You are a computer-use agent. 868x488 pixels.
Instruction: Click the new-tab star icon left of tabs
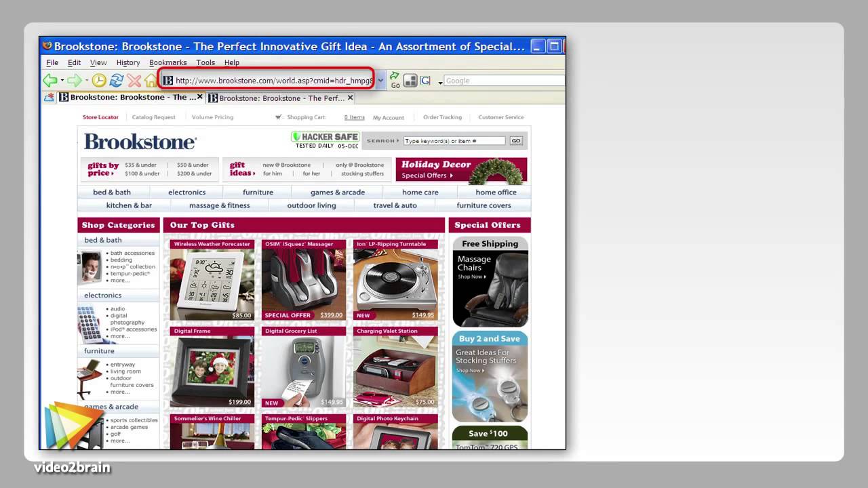(49, 98)
